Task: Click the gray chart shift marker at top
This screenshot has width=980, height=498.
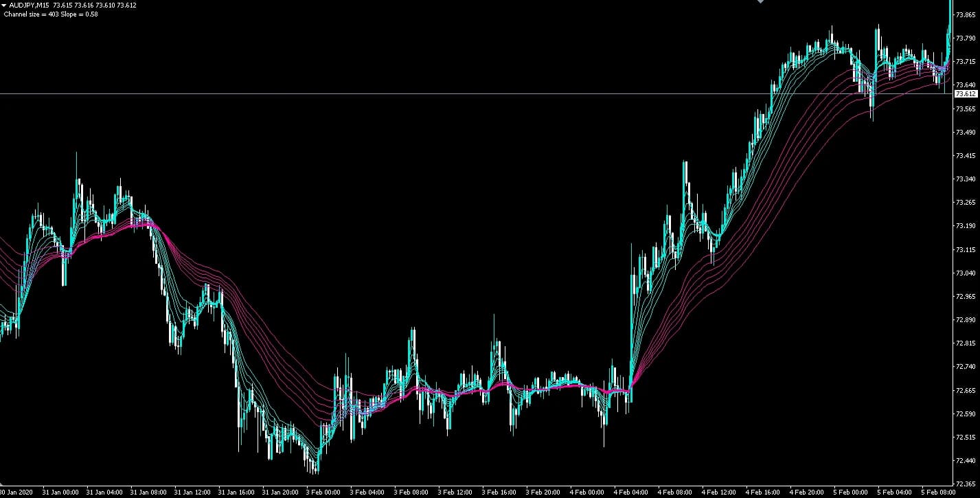Action: pos(760,2)
